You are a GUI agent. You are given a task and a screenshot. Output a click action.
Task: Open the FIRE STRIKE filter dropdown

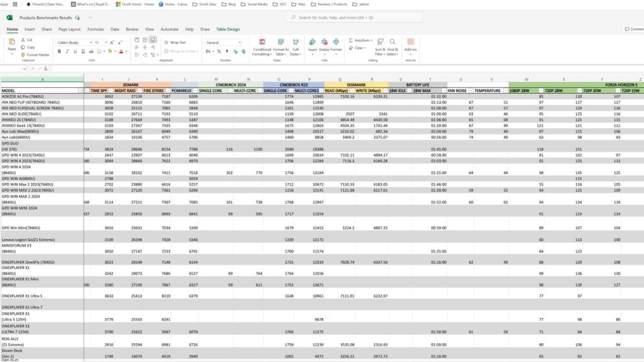[167, 90]
